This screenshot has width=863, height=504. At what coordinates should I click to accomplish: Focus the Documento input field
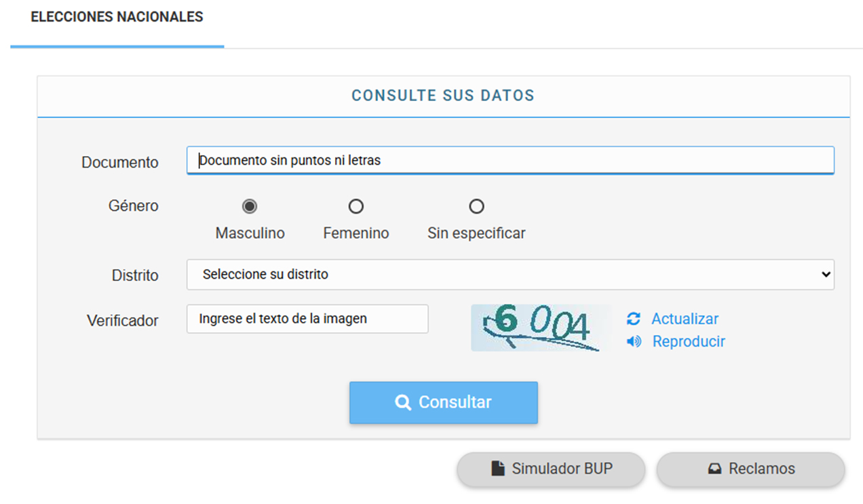pyautogui.click(x=510, y=161)
